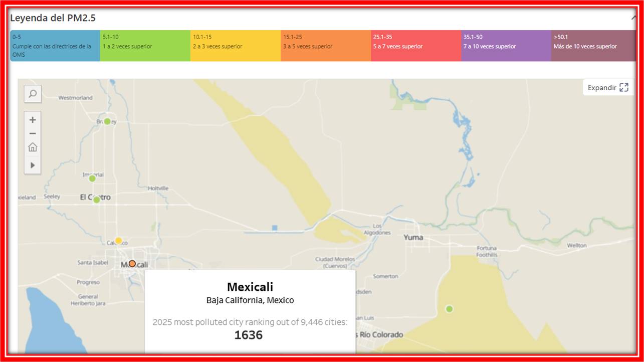The height and width of the screenshot is (362, 644).
Task: Zoom in with the plus button
Action: [x=33, y=120]
